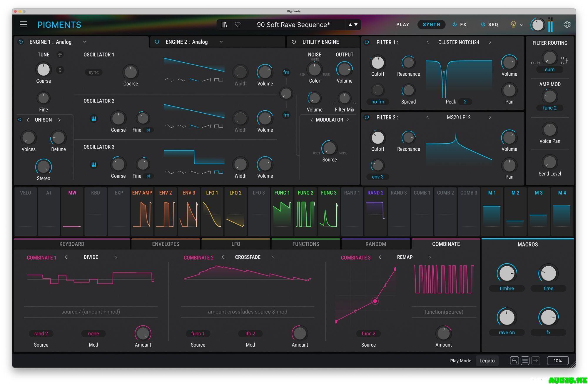The image size is (588, 384).
Task: Open settings gear icon
Action: (567, 24)
